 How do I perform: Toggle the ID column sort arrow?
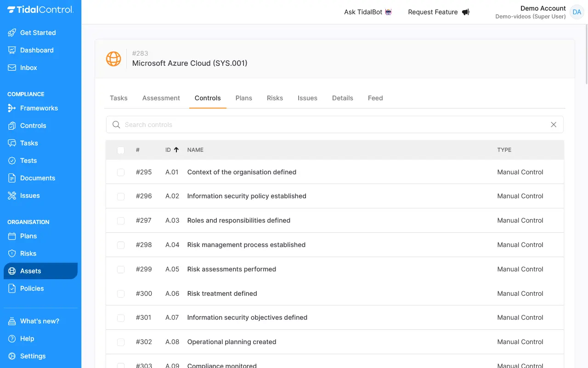[176, 150]
